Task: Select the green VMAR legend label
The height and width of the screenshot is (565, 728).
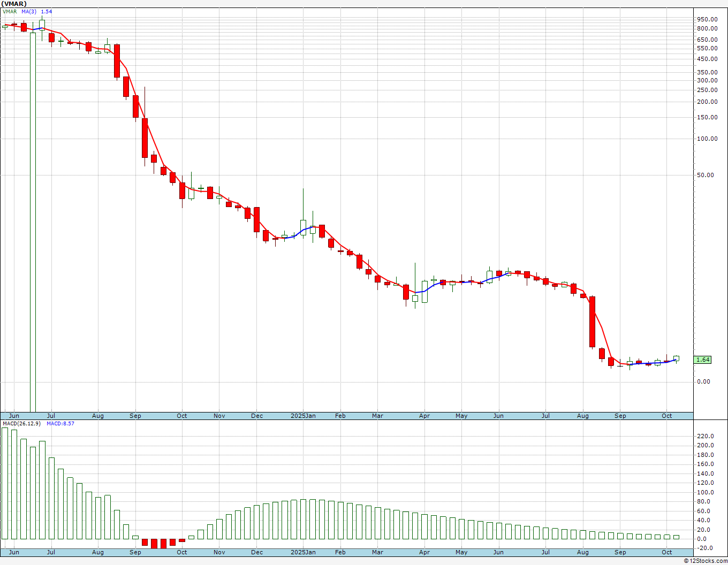Action: point(10,11)
